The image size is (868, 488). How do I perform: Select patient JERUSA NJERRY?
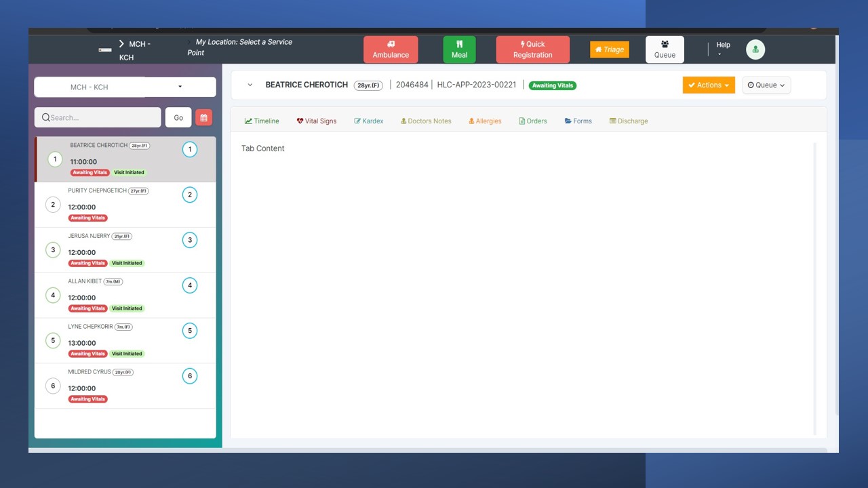point(125,250)
